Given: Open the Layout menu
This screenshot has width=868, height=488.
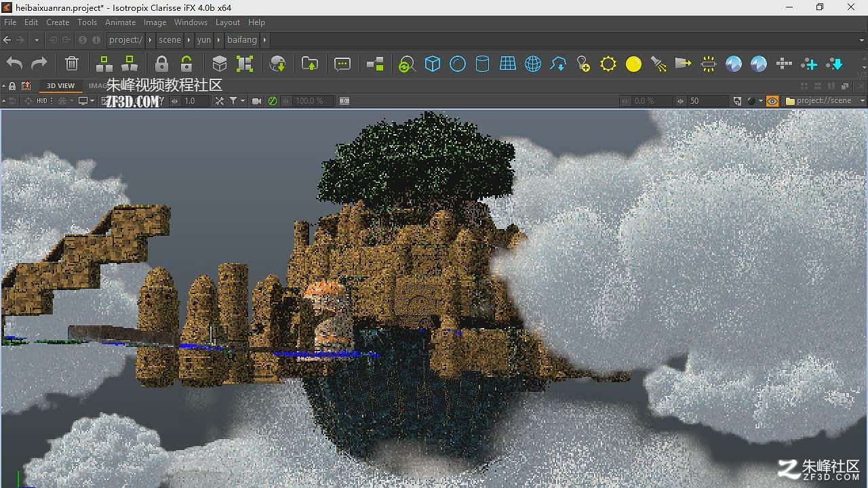Looking at the screenshot, I should point(228,22).
